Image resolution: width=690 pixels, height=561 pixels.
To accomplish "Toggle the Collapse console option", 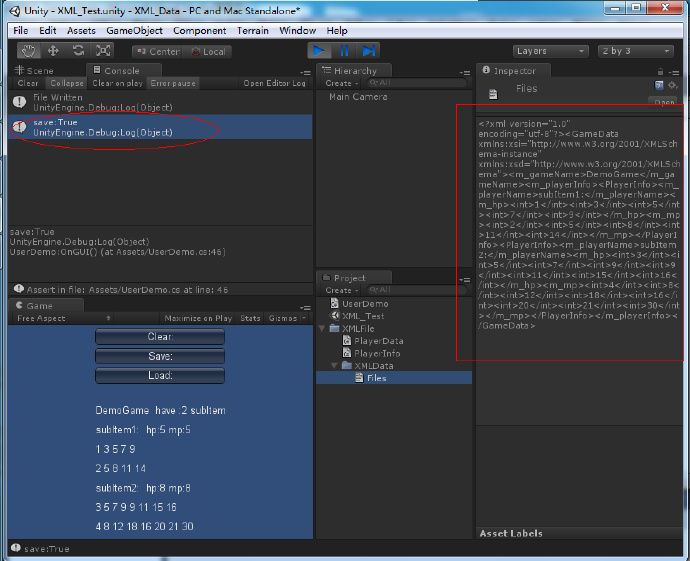I will point(67,83).
